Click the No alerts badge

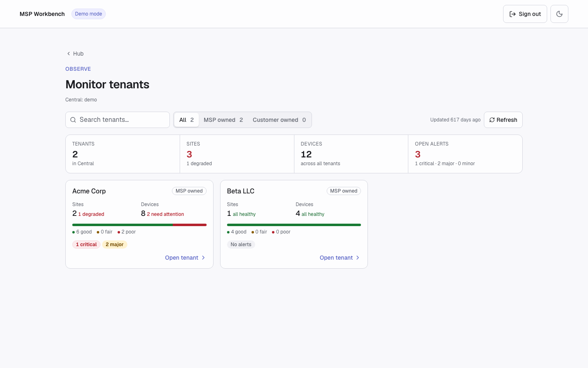pyautogui.click(x=241, y=245)
